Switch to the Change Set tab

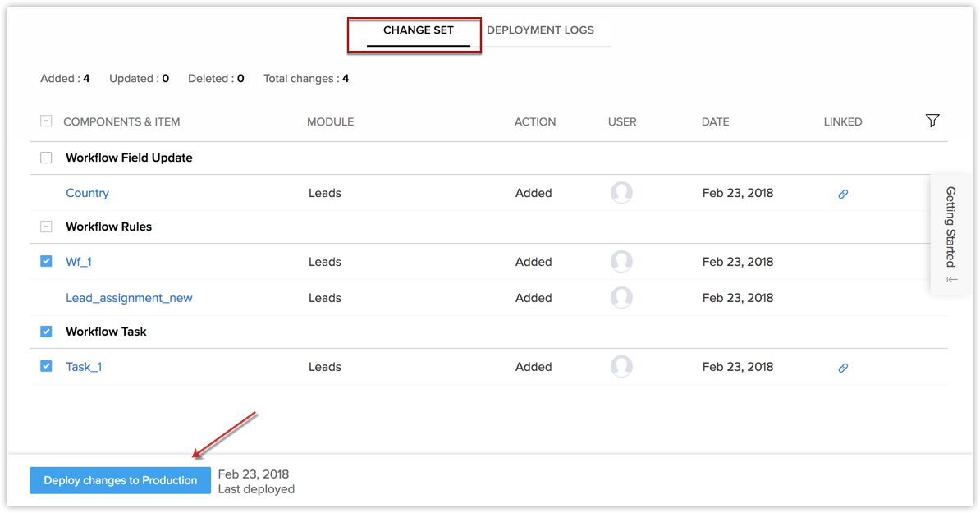[x=418, y=30]
